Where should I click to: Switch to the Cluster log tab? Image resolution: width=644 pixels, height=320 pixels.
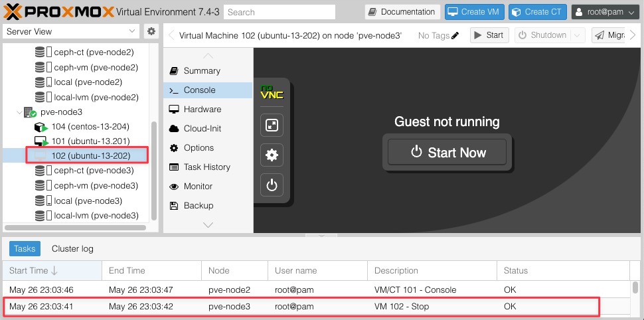[72, 248]
